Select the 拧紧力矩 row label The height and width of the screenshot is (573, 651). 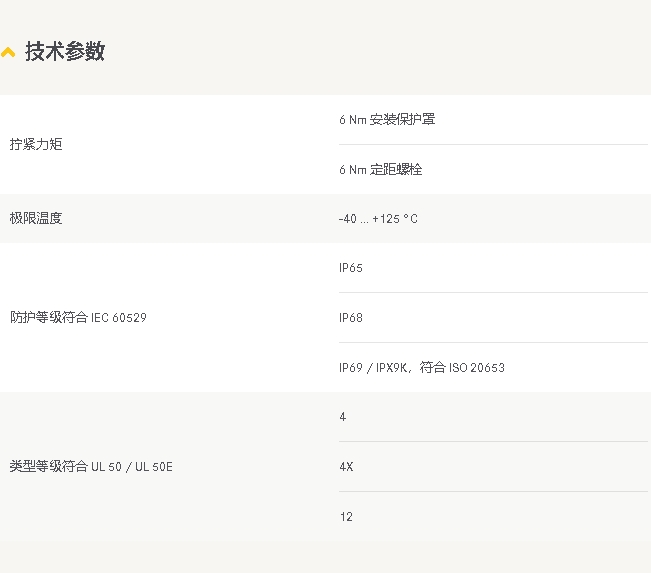pos(36,144)
